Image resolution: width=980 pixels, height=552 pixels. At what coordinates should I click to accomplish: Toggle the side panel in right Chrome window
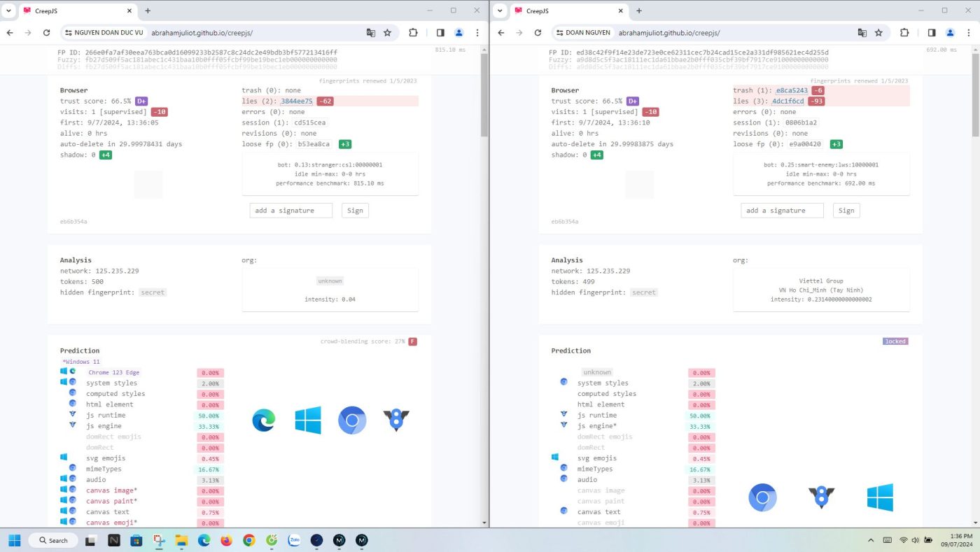932,33
